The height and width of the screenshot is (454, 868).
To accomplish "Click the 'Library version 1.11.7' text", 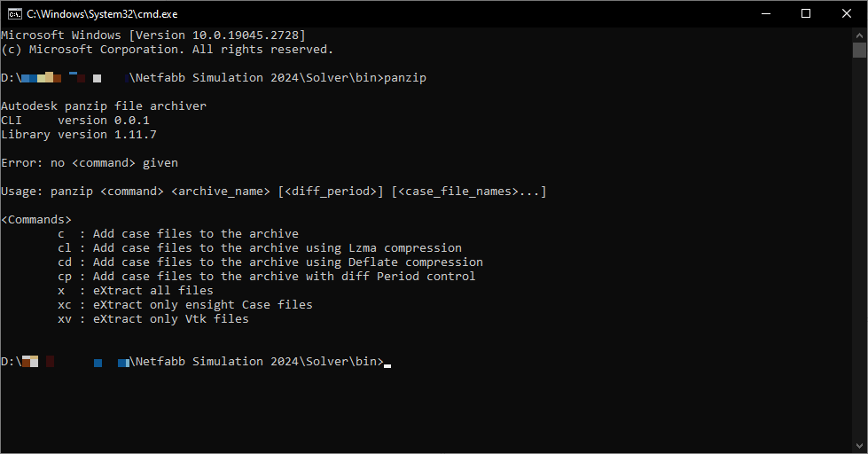I will [78, 135].
